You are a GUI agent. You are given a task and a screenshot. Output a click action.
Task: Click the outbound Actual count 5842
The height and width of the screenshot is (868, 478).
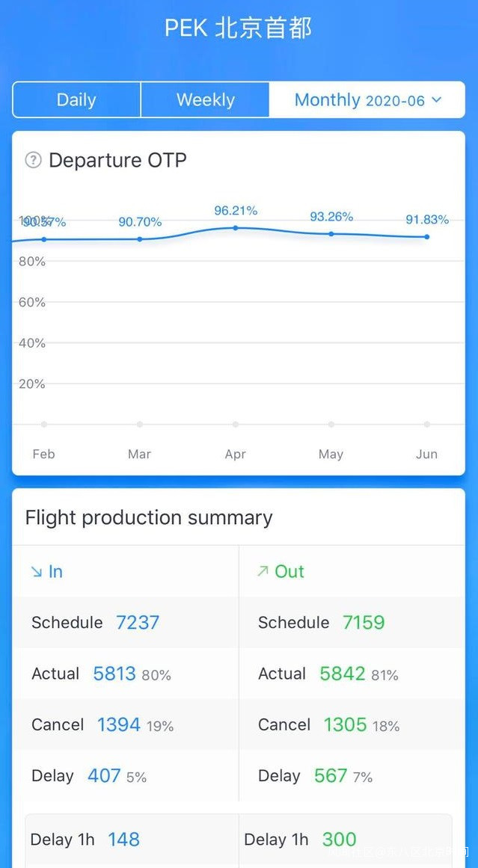pyautogui.click(x=343, y=674)
